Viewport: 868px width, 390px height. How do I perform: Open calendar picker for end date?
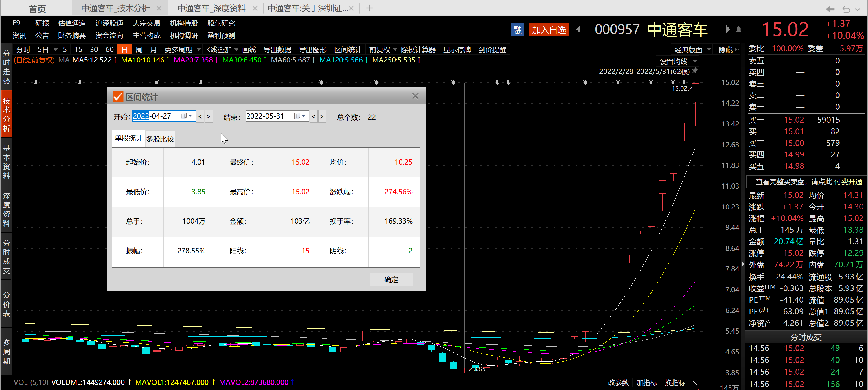299,116
